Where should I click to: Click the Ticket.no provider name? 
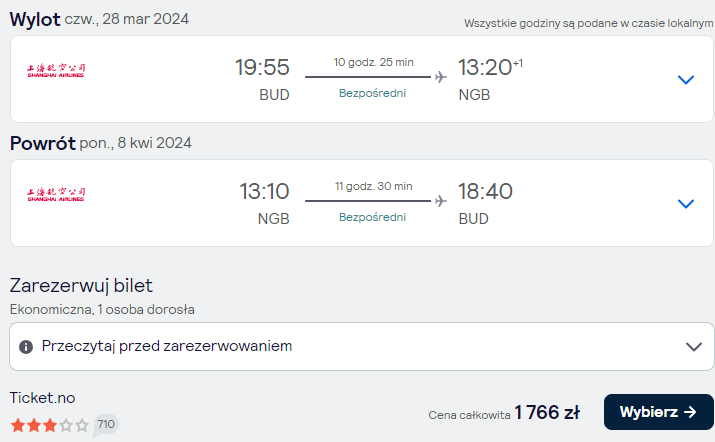coord(42,398)
